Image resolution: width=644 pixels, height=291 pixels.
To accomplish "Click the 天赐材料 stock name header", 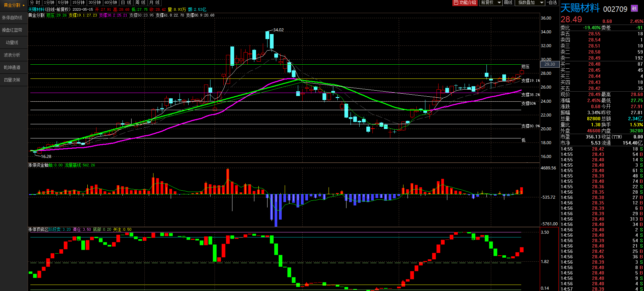I will 580,8.
